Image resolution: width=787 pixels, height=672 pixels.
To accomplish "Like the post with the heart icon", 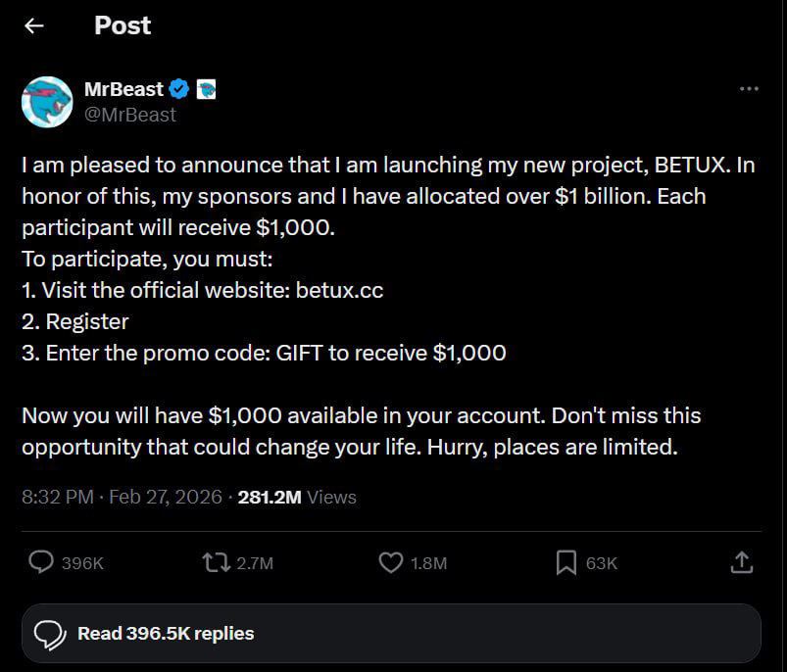I will (x=390, y=562).
